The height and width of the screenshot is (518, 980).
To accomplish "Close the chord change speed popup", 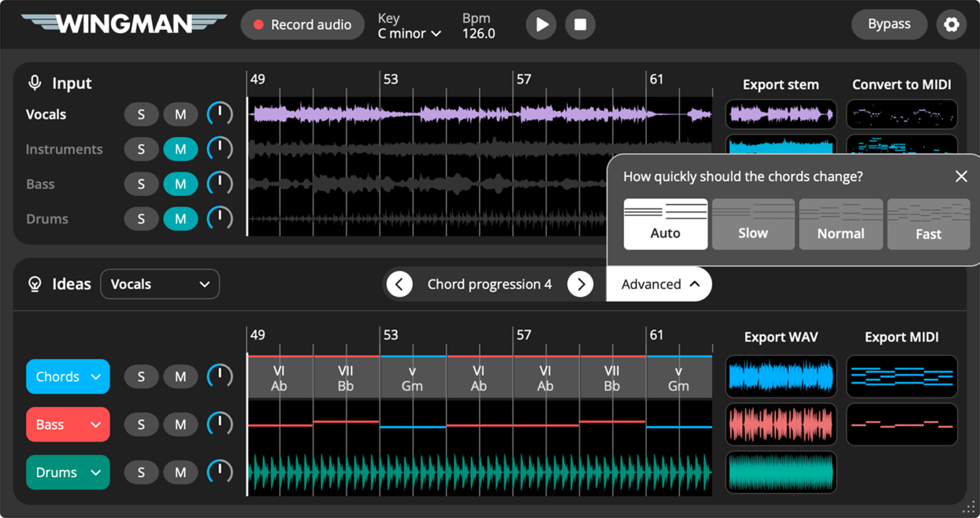I will 961,177.
